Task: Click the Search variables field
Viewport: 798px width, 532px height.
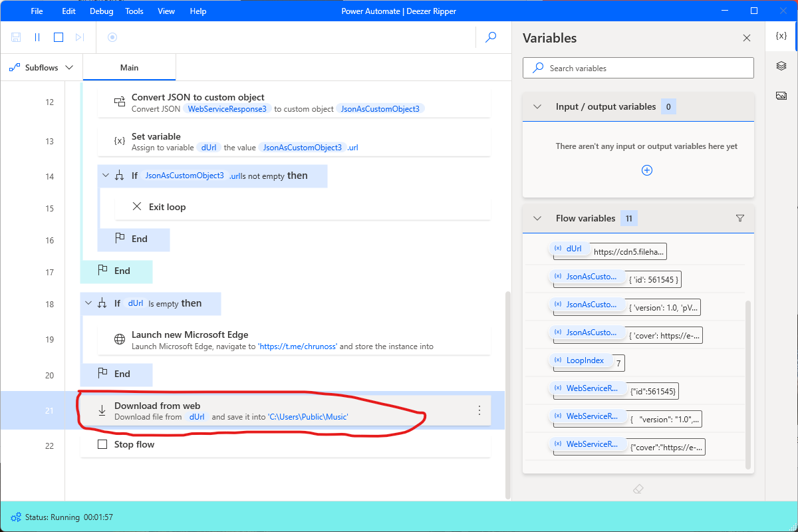Action: 638,68
